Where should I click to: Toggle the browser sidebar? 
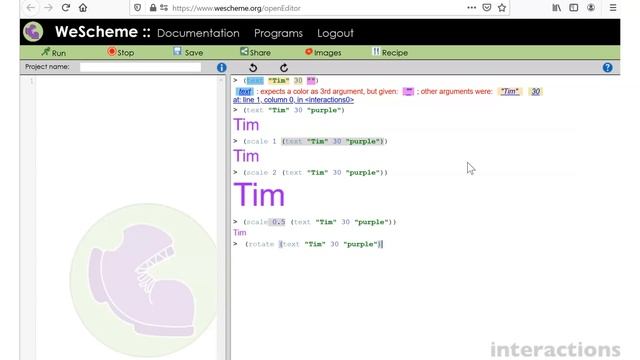573,8
